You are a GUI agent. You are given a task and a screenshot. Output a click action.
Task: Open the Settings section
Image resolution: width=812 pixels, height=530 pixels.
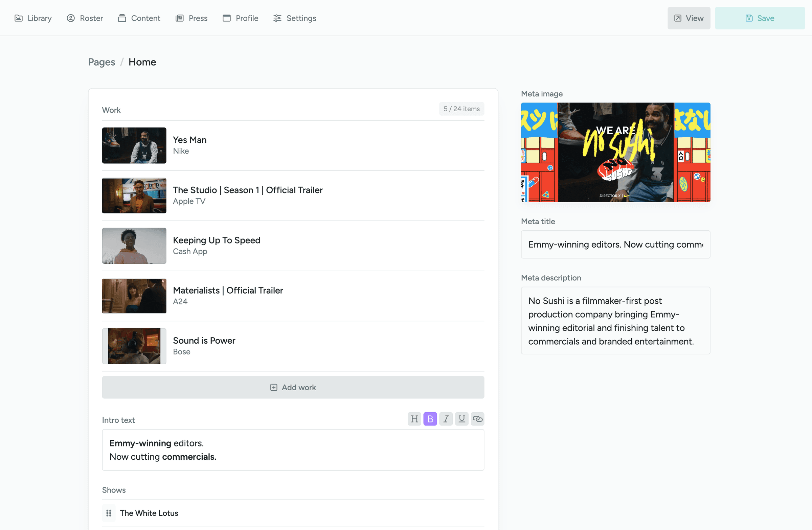[295, 18]
